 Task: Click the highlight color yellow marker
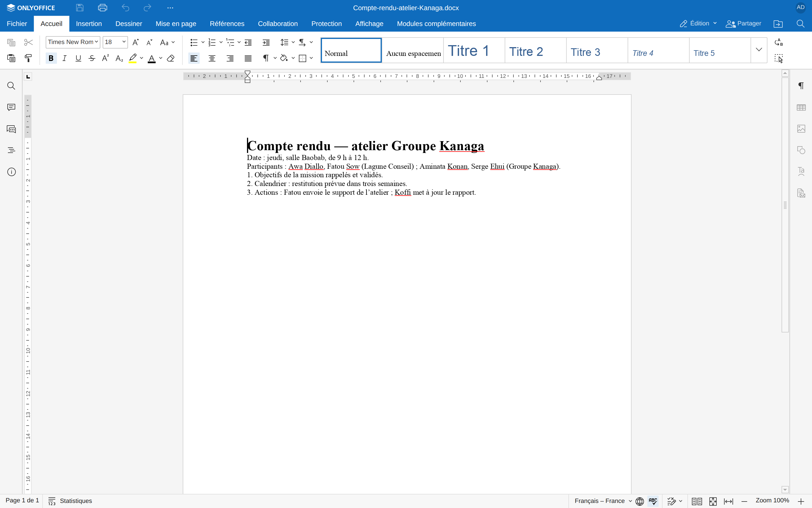point(133,58)
